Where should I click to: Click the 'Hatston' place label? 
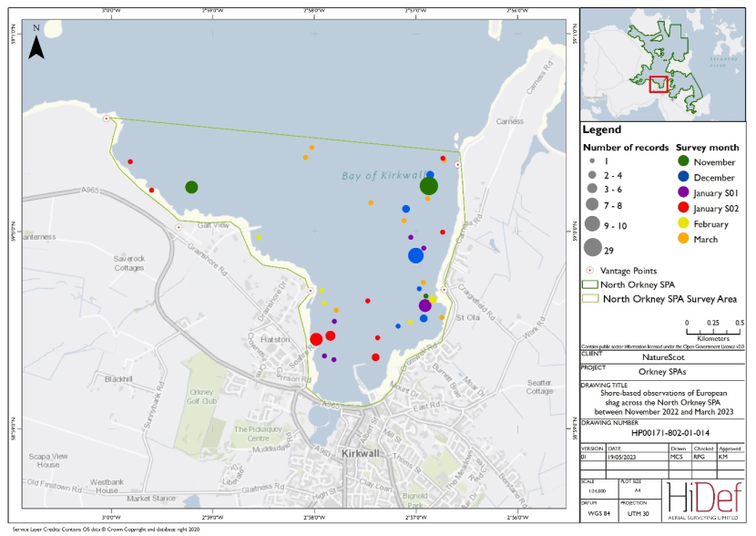pos(275,340)
